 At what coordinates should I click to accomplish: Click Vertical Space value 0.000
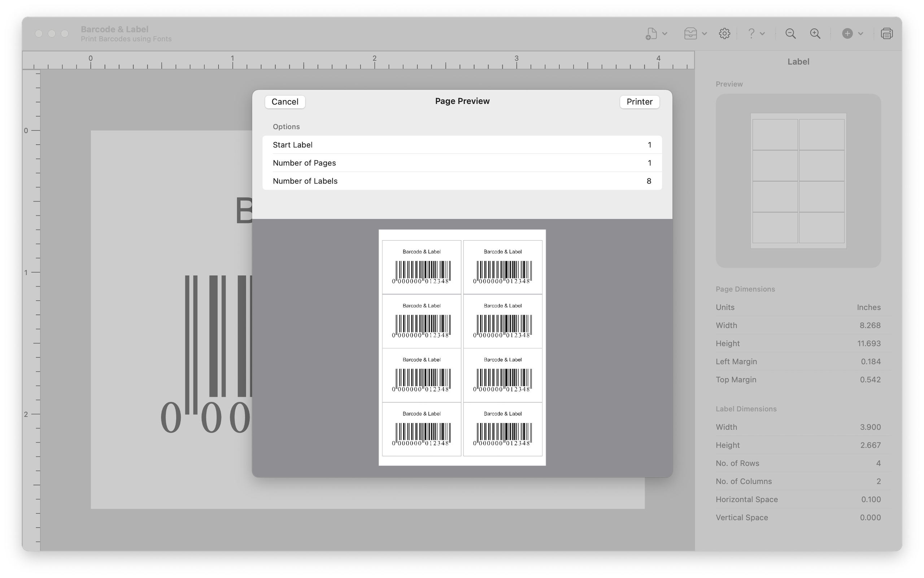point(870,518)
